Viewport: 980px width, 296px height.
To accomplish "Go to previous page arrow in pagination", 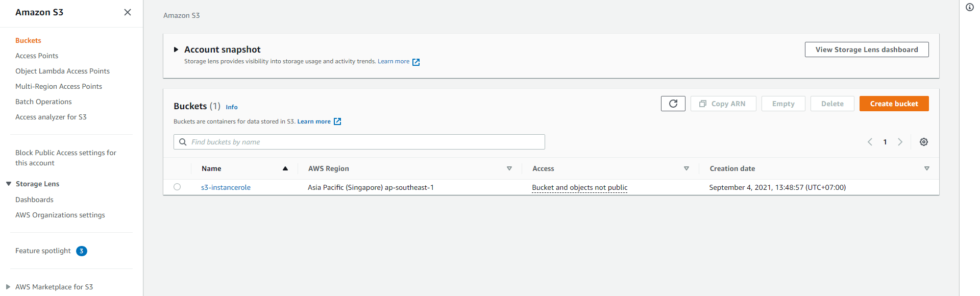I will [x=870, y=142].
